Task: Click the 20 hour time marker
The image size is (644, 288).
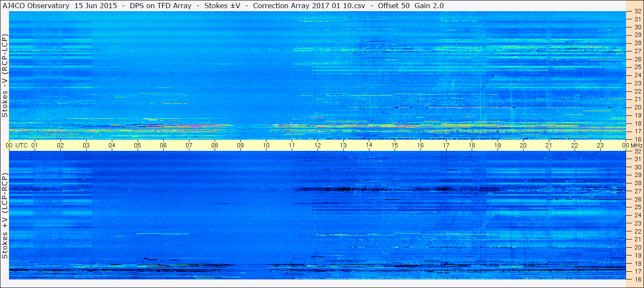Action: pyautogui.click(x=523, y=145)
